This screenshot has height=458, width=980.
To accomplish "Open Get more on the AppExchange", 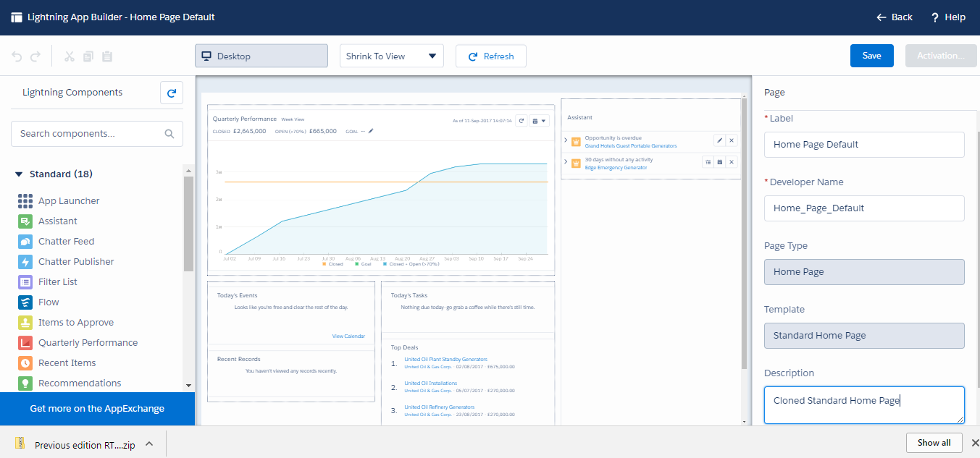I will point(97,409).
